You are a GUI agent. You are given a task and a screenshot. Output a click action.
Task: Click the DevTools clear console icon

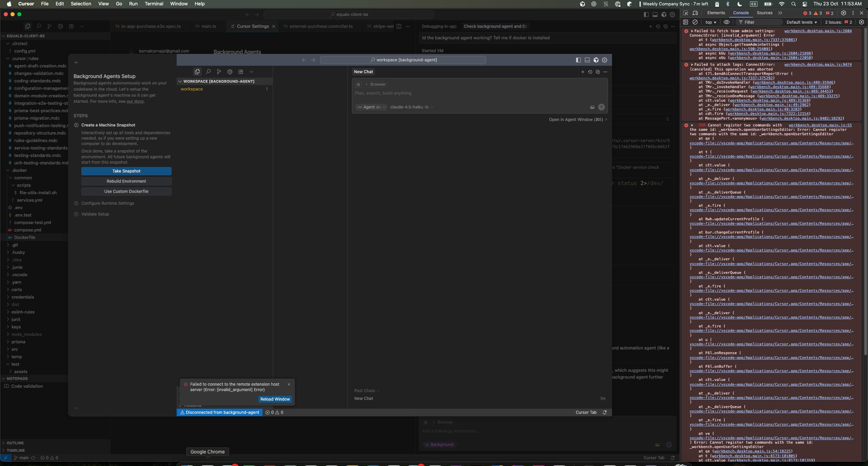point(695,22)
